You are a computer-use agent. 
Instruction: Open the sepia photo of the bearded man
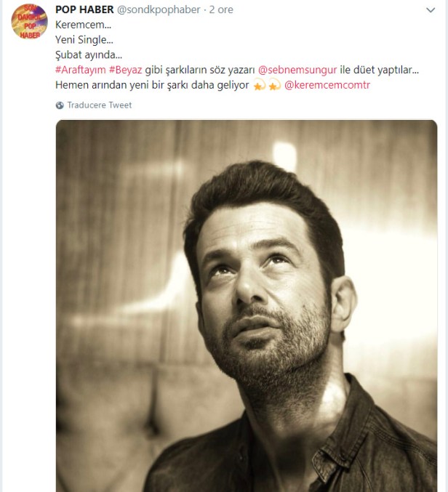click(x=247, y=305)
